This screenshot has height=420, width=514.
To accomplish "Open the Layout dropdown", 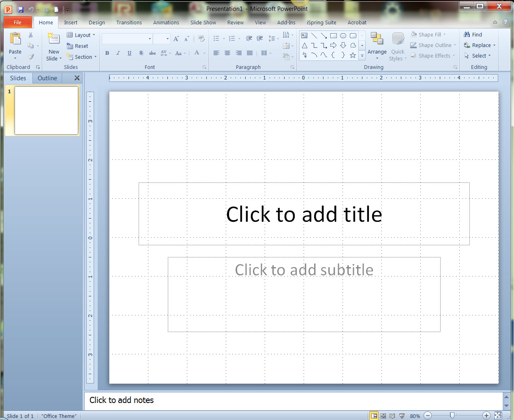I will coord(81,35).
